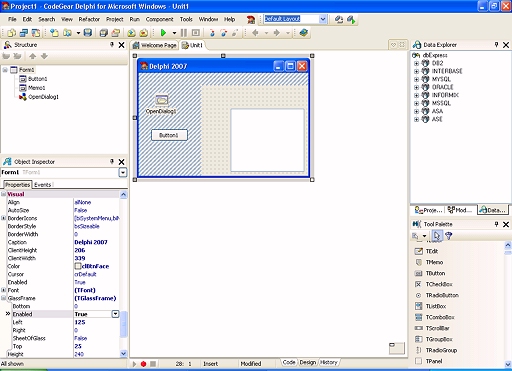Click the green Run arrow in toolbar
This screenshot has width=512, height=371.
point(163,33)
